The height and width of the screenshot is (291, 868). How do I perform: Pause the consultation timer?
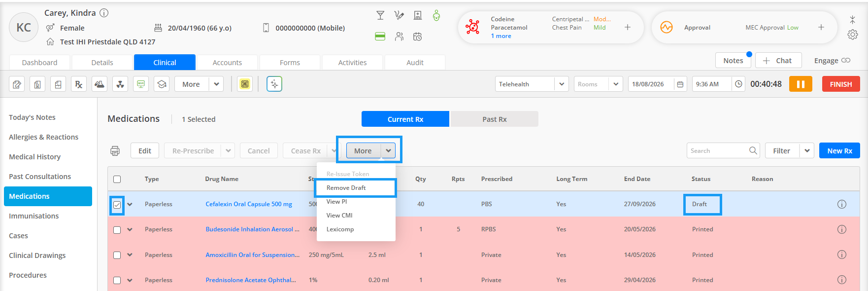801,84
